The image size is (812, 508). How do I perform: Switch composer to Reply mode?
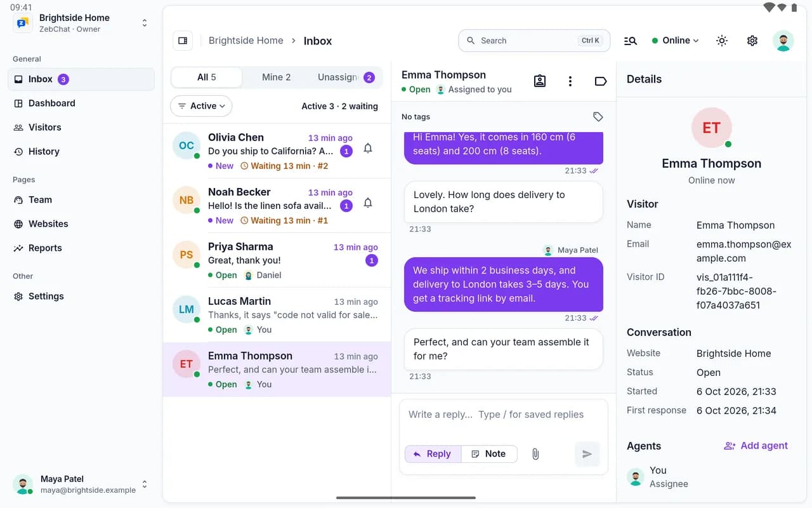pos(433,454)
